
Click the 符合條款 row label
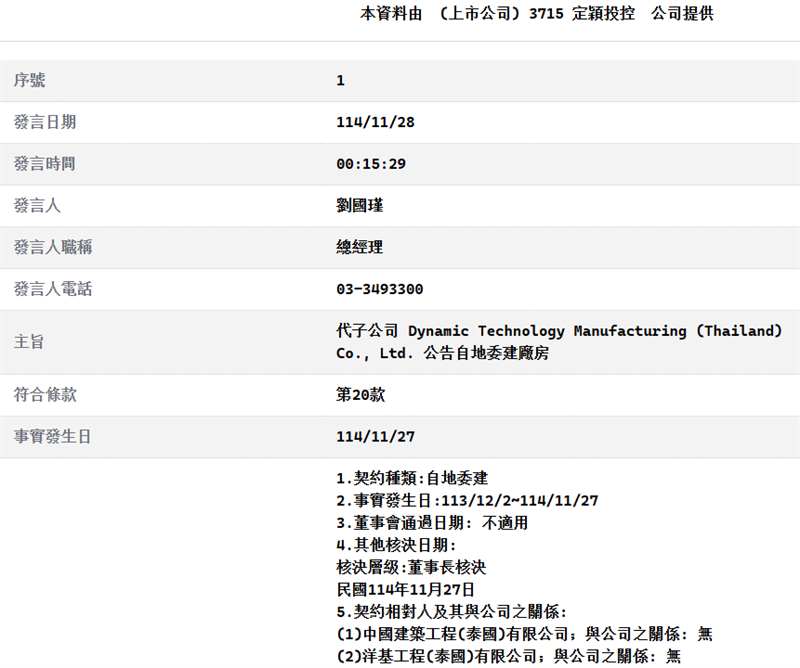[40, 395]
